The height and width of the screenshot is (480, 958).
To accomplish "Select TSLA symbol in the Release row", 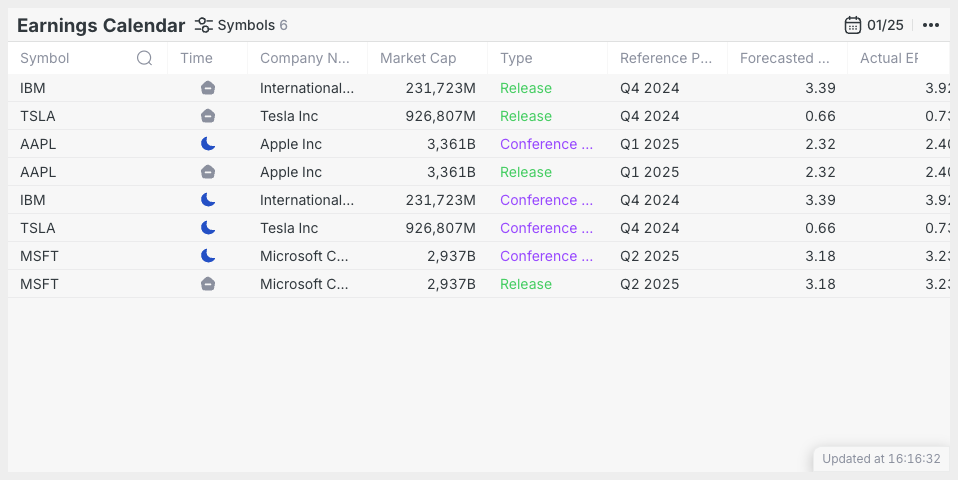I will pos(37,116).
